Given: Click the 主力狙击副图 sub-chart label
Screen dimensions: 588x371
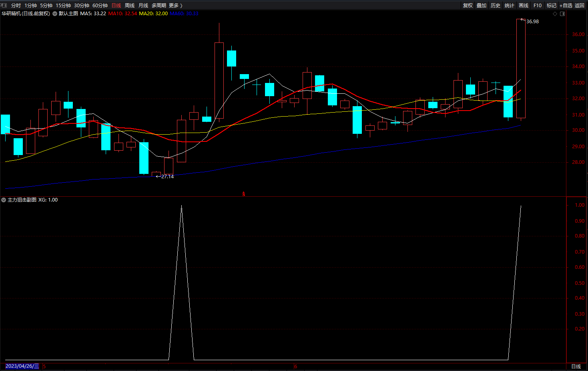Looking at the screenshot, I should tap(22, 200).
